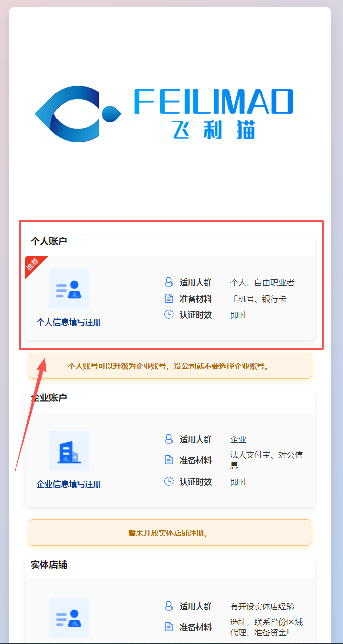
Task: Click the notice about upgrading 个人账号 to 企业账号
Action: pos(170,366)
